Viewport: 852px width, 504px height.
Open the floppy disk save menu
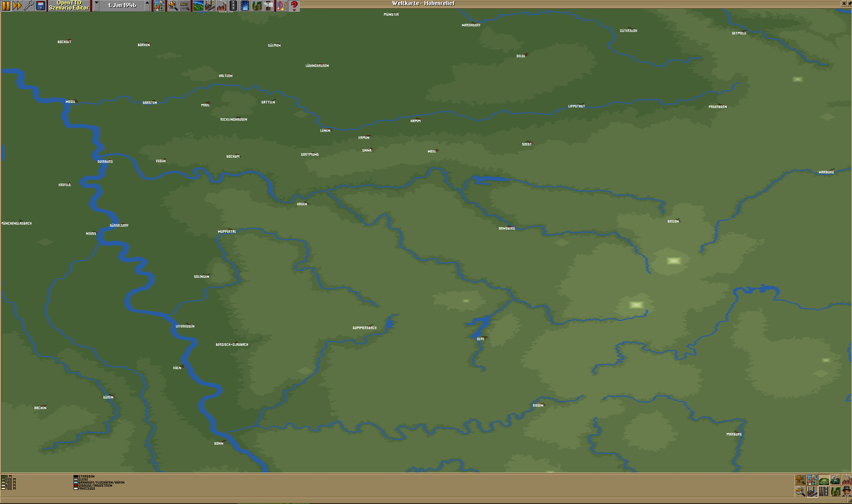pyautogui.click(x=41, y=6)
